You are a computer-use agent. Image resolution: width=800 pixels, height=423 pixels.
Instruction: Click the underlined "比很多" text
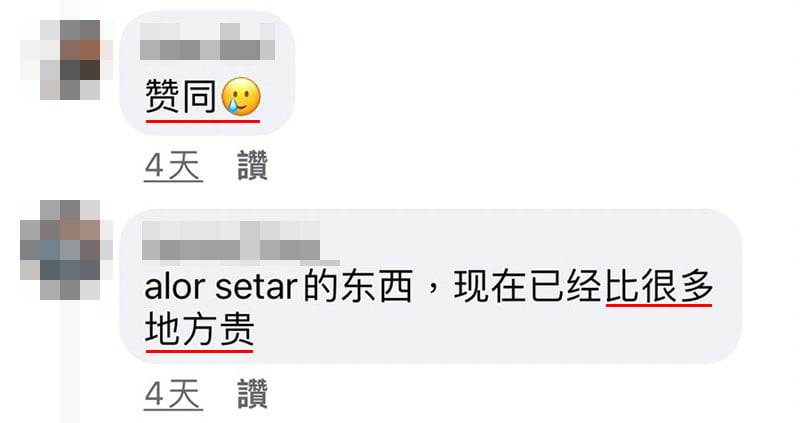[659, 287]
